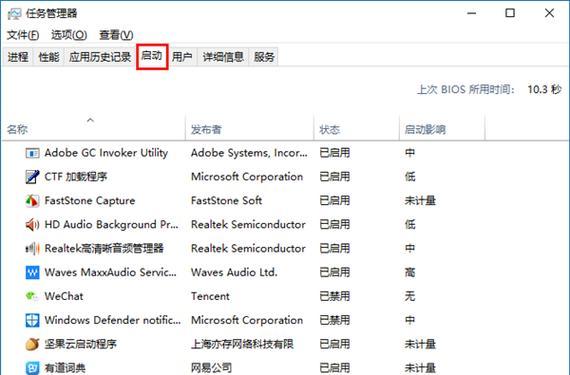Open the 选项(O) menu
Image resolution: width=570 pixels, height=375 pixels.
[69, 35]
